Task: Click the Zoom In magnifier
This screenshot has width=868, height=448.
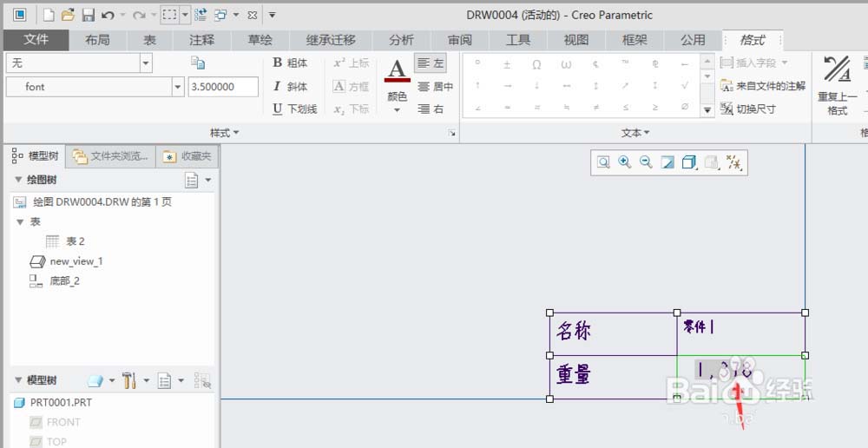Action: click(x=625, y=162)
